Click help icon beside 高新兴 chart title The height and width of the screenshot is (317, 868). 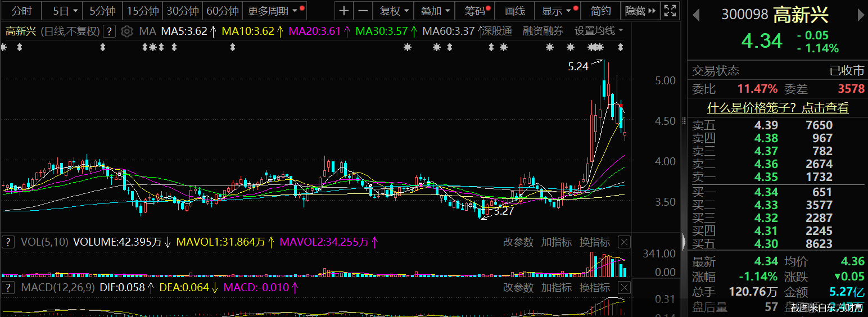pyautogui.click(x=110, y=31)
